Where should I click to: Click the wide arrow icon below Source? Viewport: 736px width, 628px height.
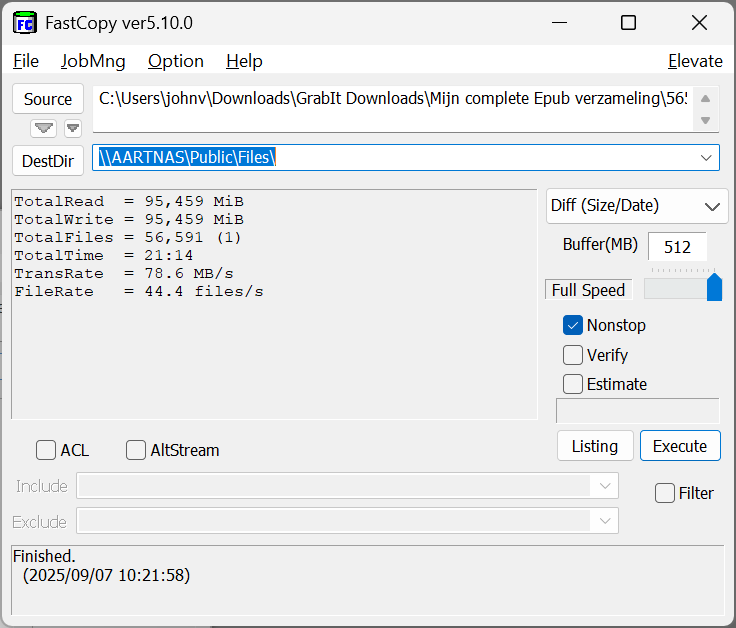(x=43, y=128)
